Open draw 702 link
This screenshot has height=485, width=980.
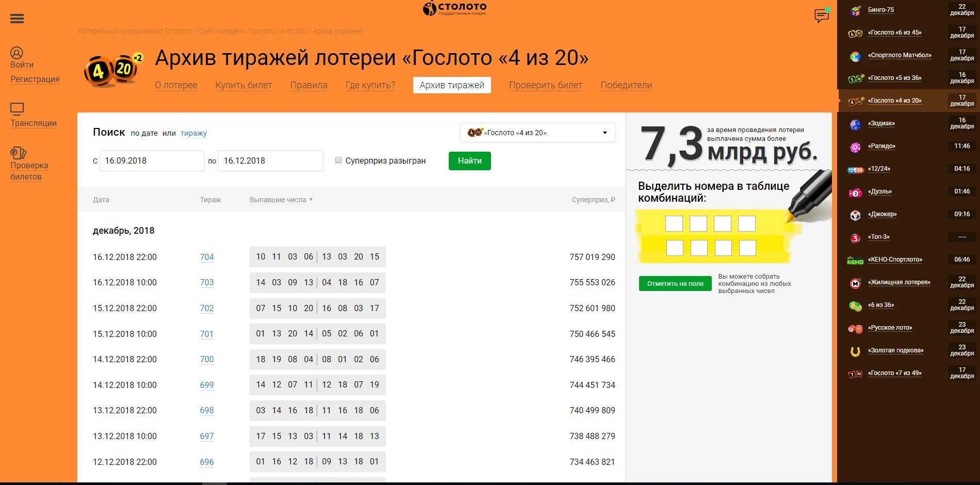tap(207, 308)
